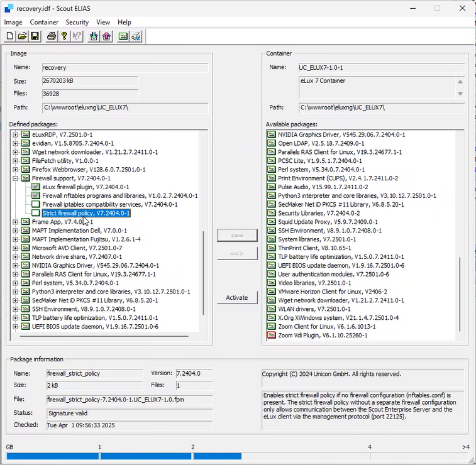Open the Help menu
Viewport: 476px width, 465px height.
(x=125, y=22)
